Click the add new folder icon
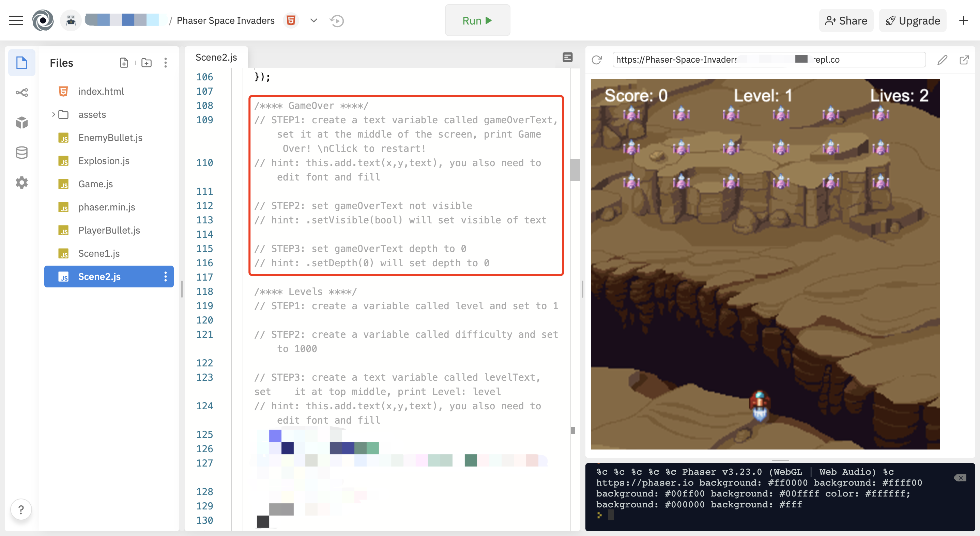Screen dimensions: 980x536 147,63
